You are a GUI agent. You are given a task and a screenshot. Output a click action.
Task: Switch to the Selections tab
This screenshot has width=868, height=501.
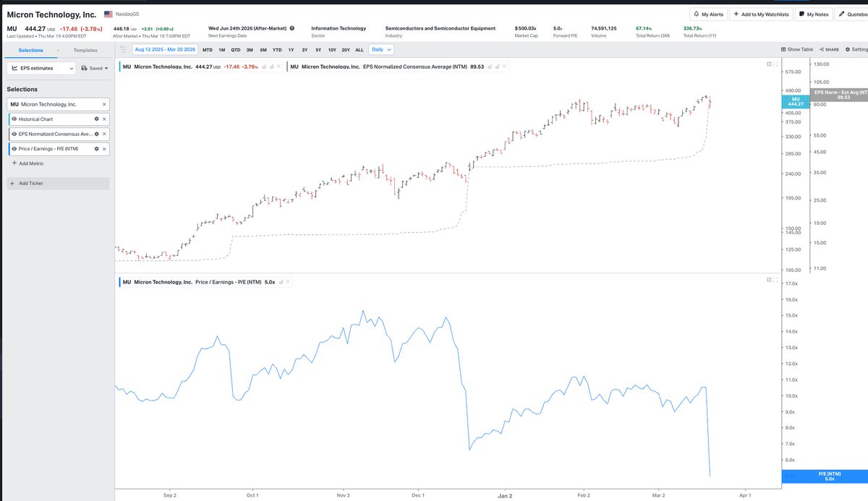pos(30,51)
